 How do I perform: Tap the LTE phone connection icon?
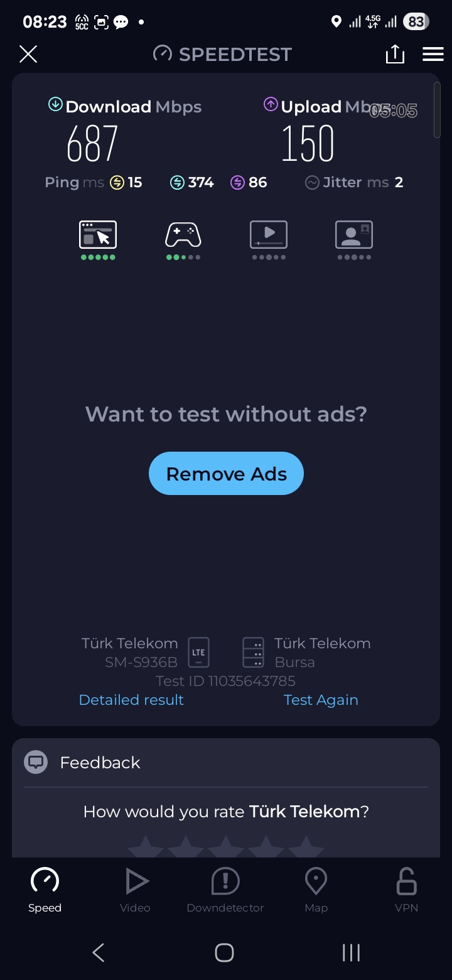[x=198, y=652]
